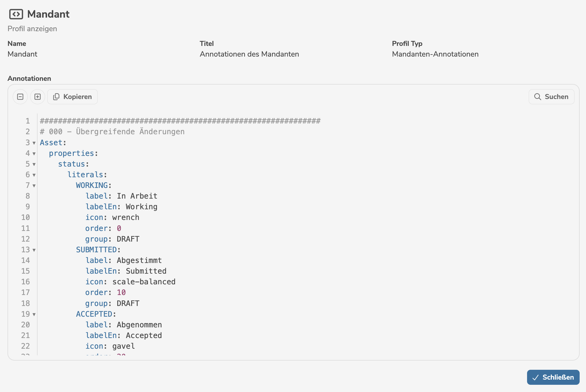Collapse the Asset node on line 3
Screen dimensions: 586x392
pos(34,143)
